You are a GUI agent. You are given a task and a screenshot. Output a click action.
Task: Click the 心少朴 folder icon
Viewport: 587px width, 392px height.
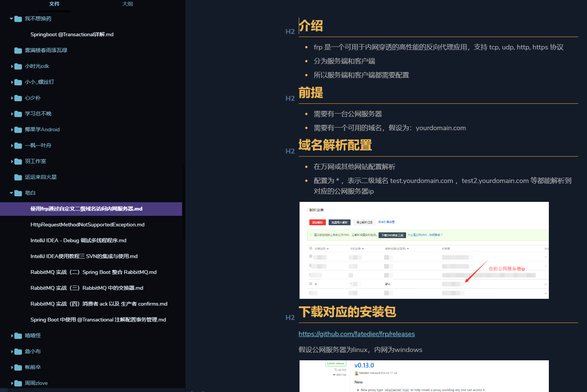point(18,98)
